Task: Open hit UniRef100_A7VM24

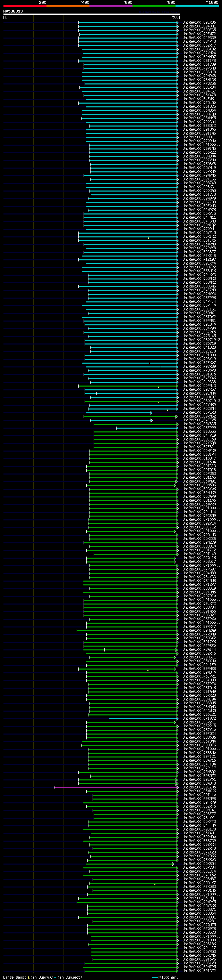Action: pos(199,53)
